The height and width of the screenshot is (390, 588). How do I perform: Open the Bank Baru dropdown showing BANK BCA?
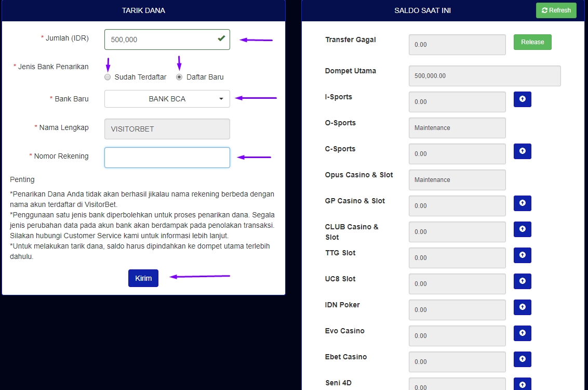point(167,99)
